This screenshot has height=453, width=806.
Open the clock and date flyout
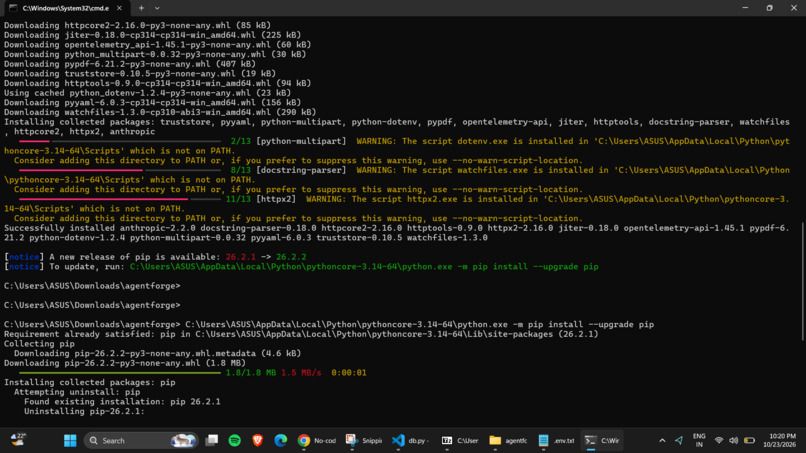[x=779, y=440]
